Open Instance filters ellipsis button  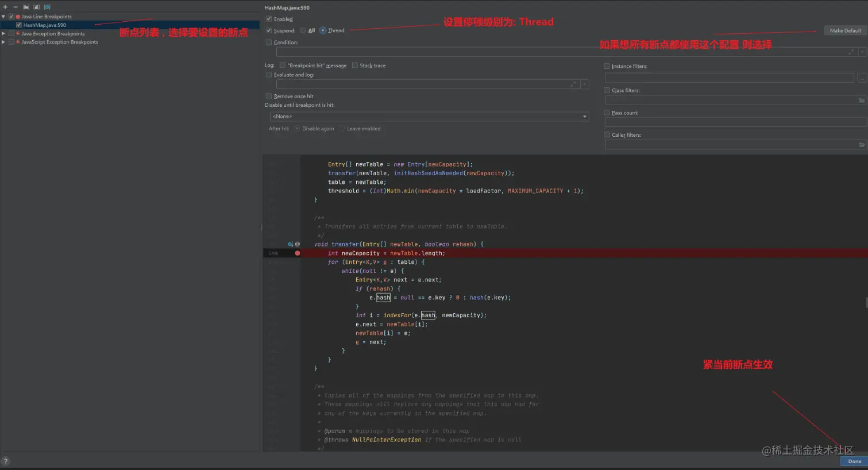coord(862,78)
